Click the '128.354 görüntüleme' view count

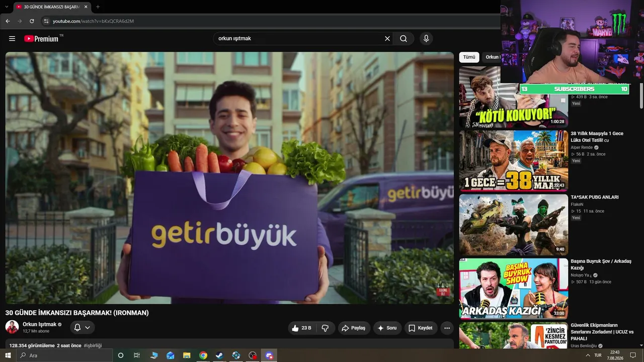pyautogui.click(x=32, y=346)
